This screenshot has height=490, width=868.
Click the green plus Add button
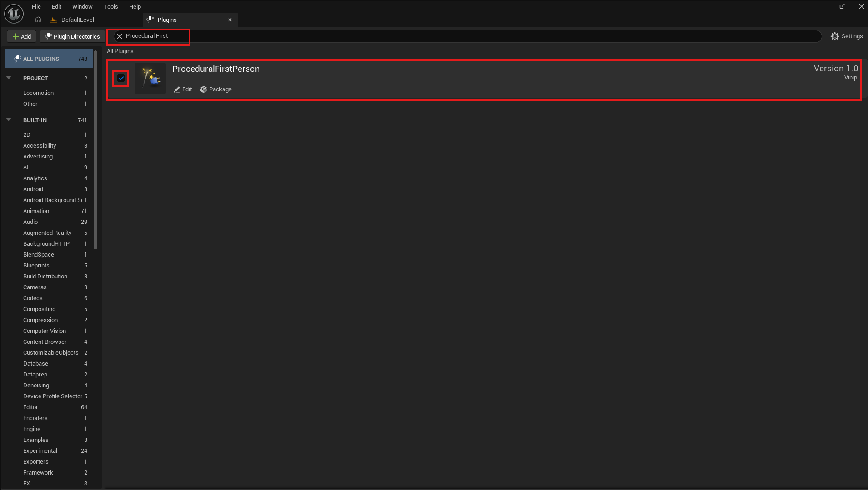pyautogui.click(x=22, y=36)
